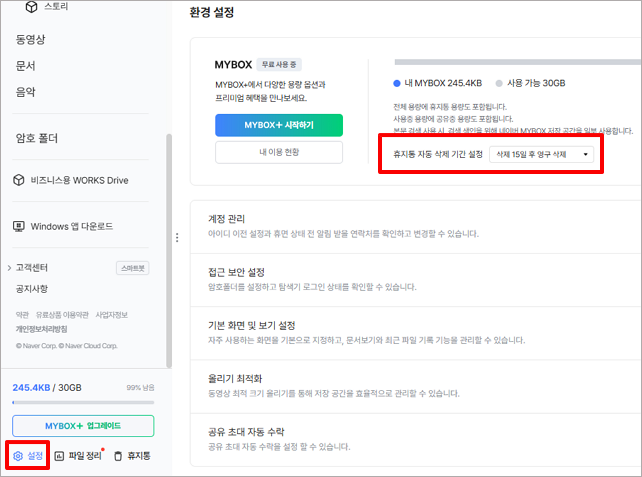Click the sidebar collapse handle dots
Image resolution: width=642 pixels, height=477 pixels.
[x=177, y=238]
